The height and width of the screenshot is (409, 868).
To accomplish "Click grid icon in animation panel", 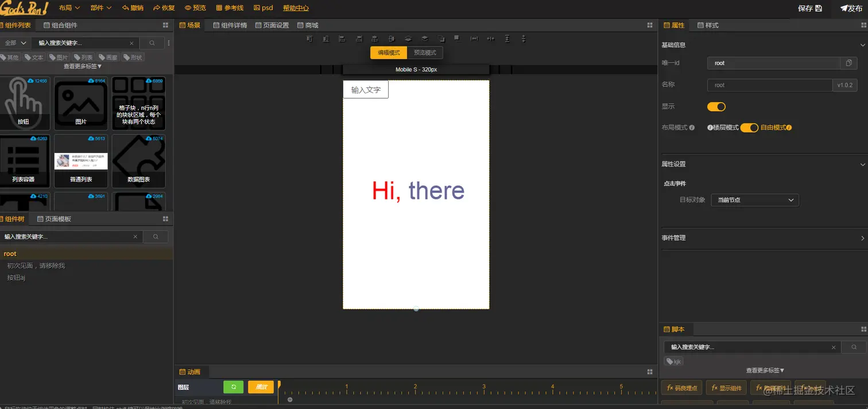I will [x=650, y=372].
